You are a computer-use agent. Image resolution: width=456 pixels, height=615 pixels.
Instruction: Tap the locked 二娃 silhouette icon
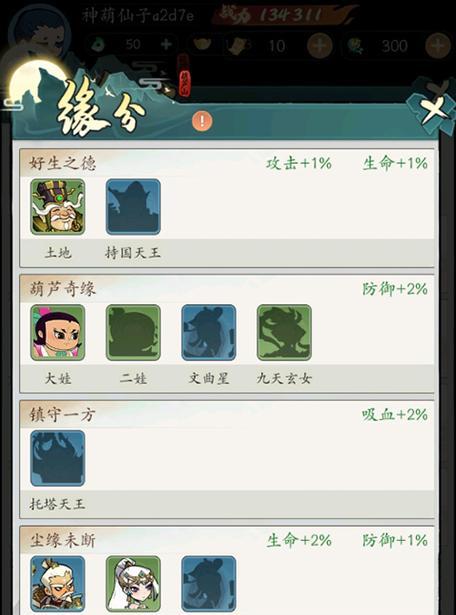tap(133, 332)
